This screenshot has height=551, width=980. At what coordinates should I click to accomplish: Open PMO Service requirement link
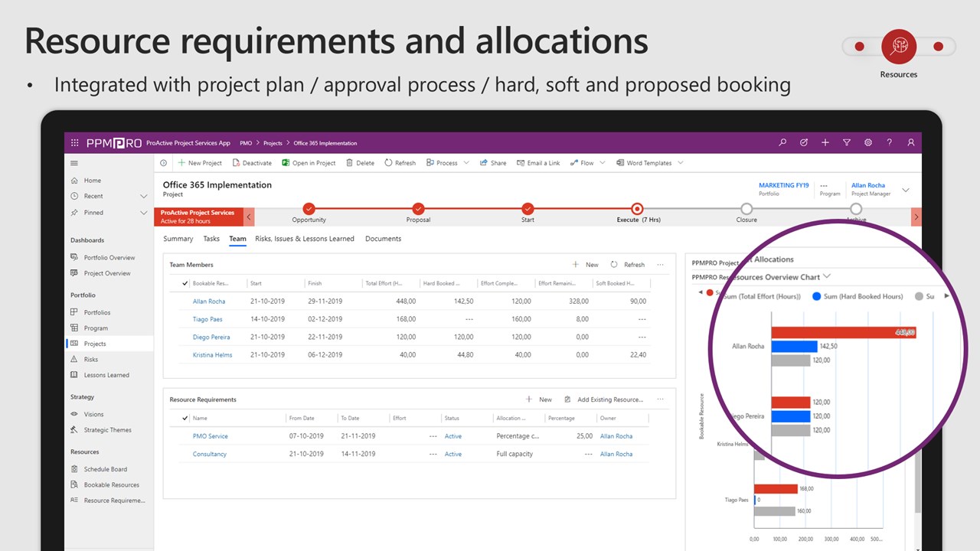211,436
